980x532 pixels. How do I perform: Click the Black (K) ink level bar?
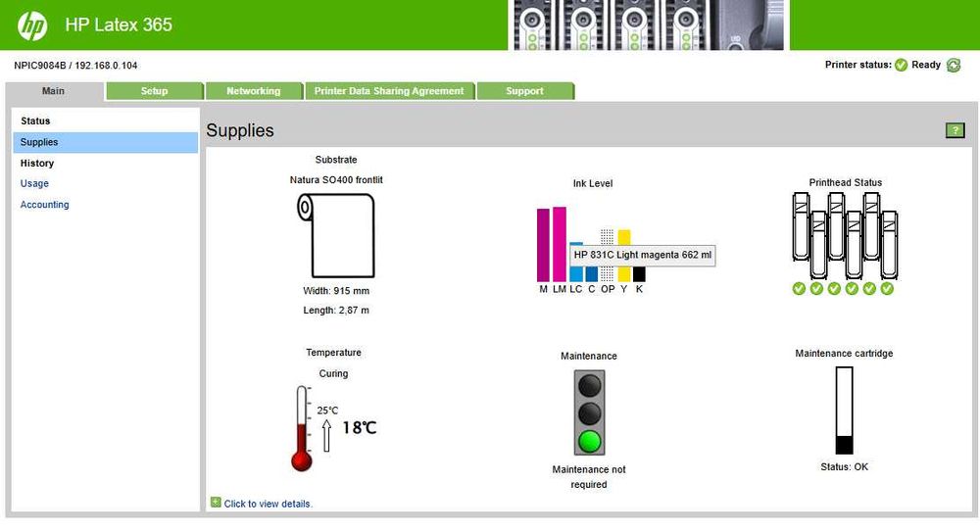(639, 273)
